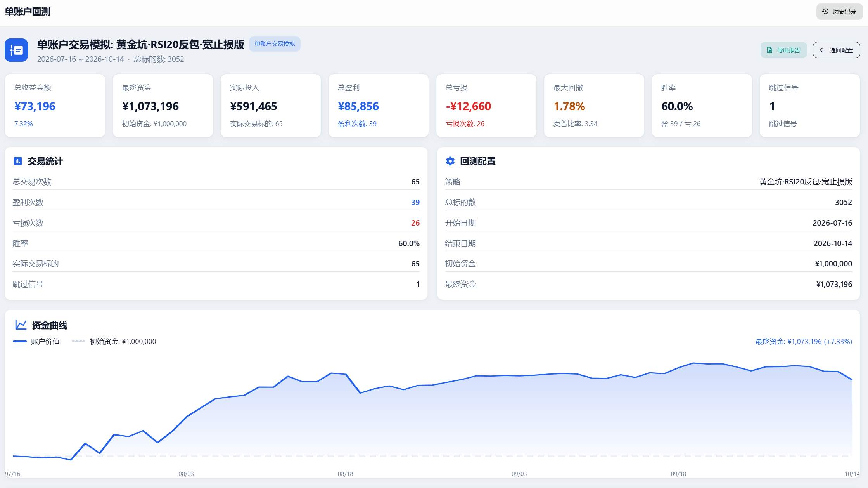Image resolution: width=868 pixels, height=488 pixels.
Task: Click the line chart icon beside 资金曲线
Action: pos(21,325)
